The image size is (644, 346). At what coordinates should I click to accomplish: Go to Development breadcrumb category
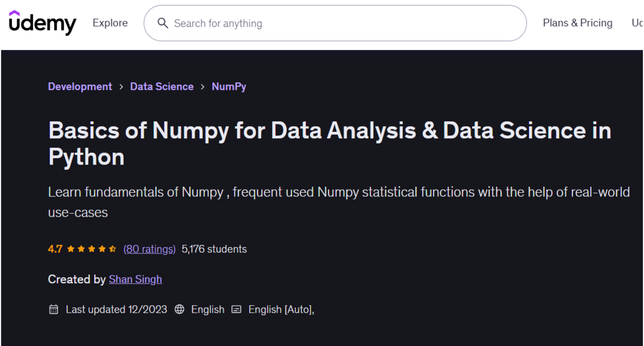click(x=80, y=86)
